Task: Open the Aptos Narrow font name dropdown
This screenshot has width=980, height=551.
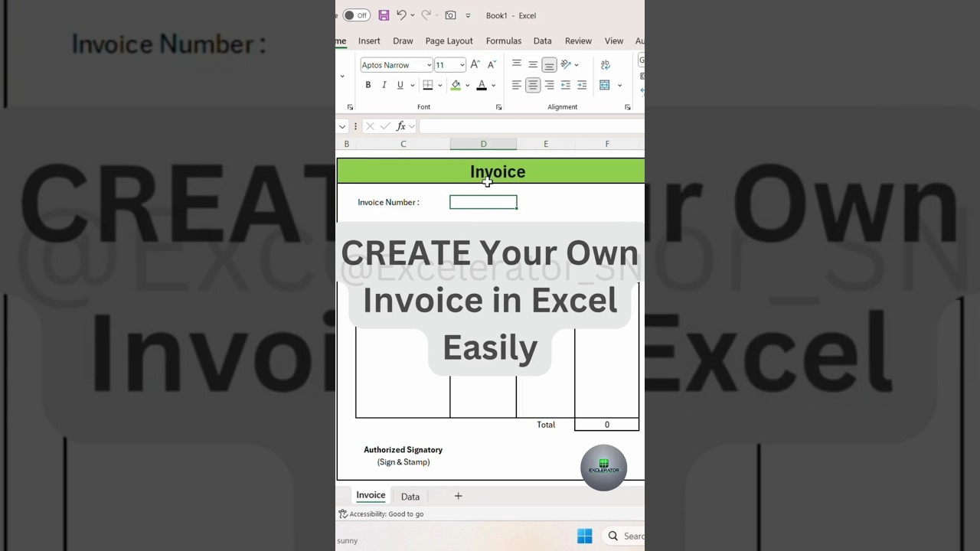Action: (429, 65)
